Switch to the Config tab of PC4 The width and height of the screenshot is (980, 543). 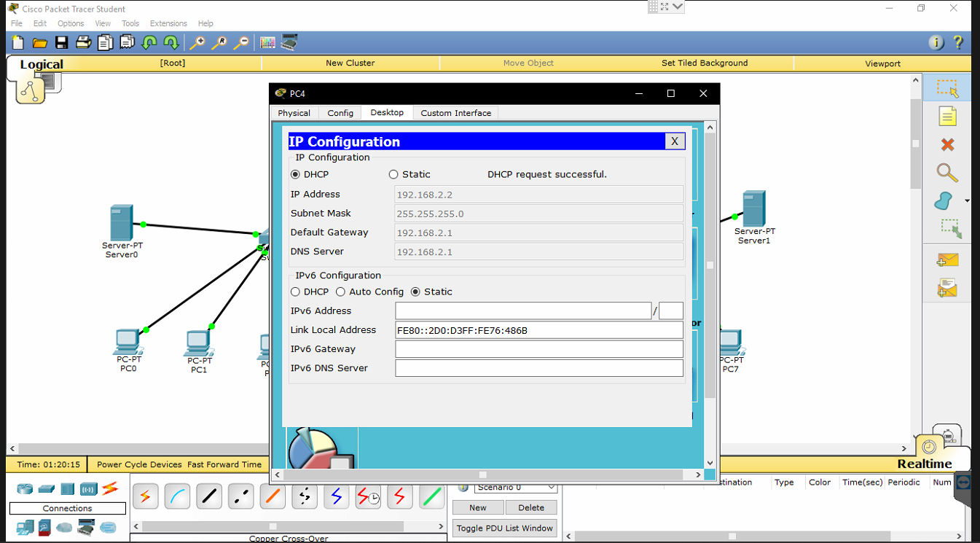click(x=340, y=112)
